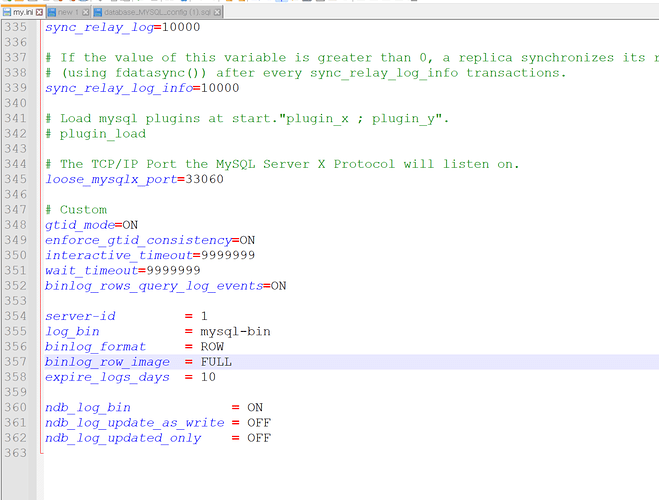Open the database_MYSQL_config (1).sql tab
The image size is (659, 500).
tap(157, 12)
